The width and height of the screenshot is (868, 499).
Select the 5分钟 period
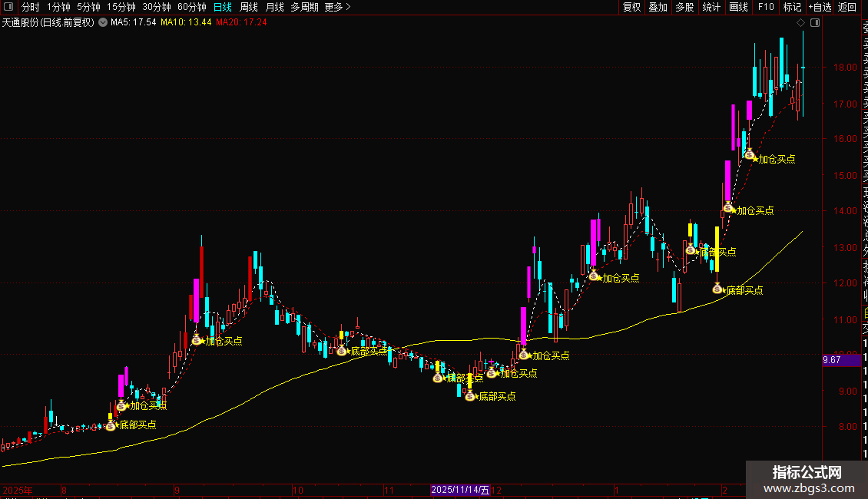click(88, 7)
